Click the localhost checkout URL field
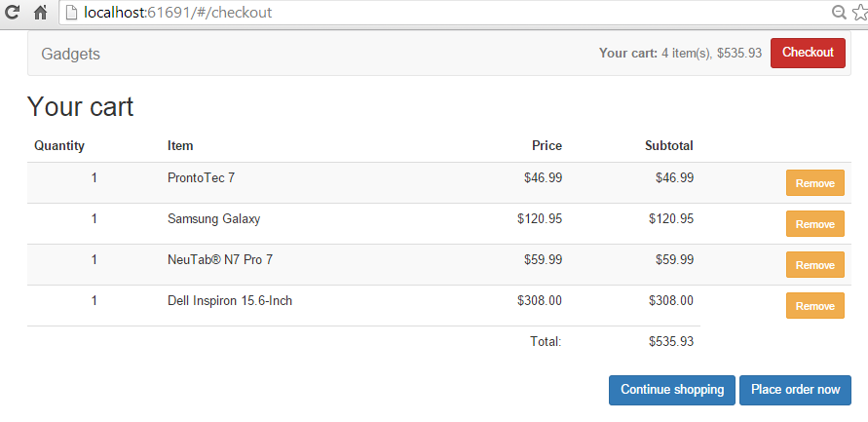 (390, 13)
